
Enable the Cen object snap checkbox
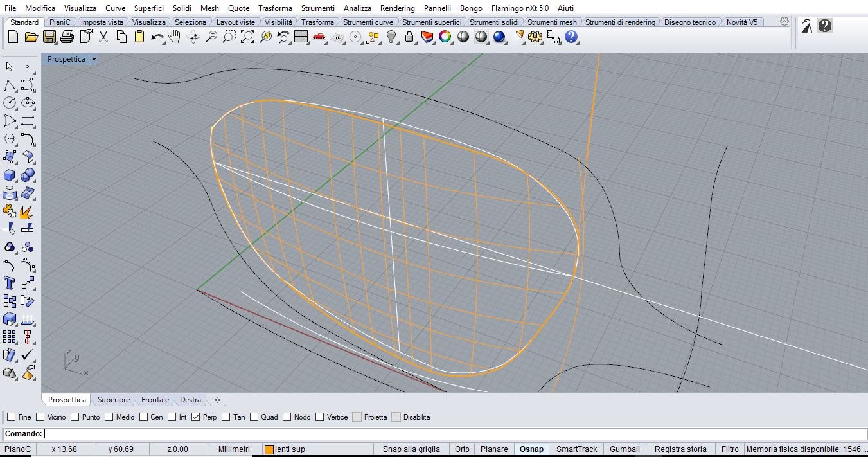[143, 417]
